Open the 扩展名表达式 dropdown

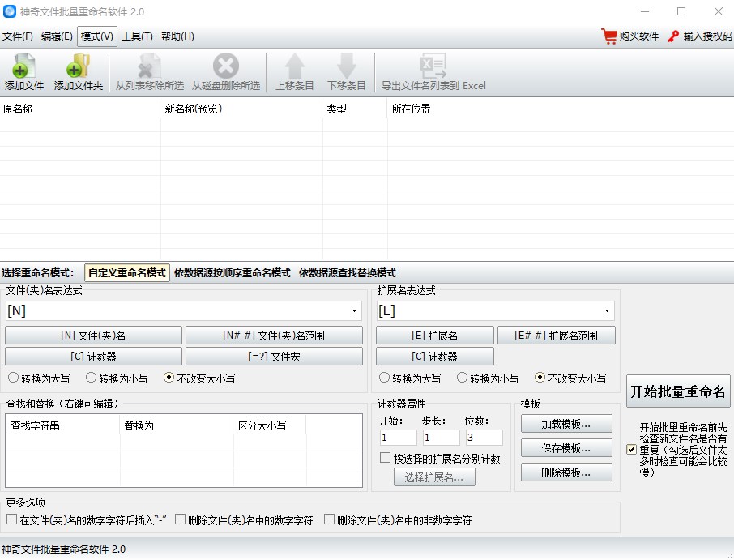pos(608,310)
